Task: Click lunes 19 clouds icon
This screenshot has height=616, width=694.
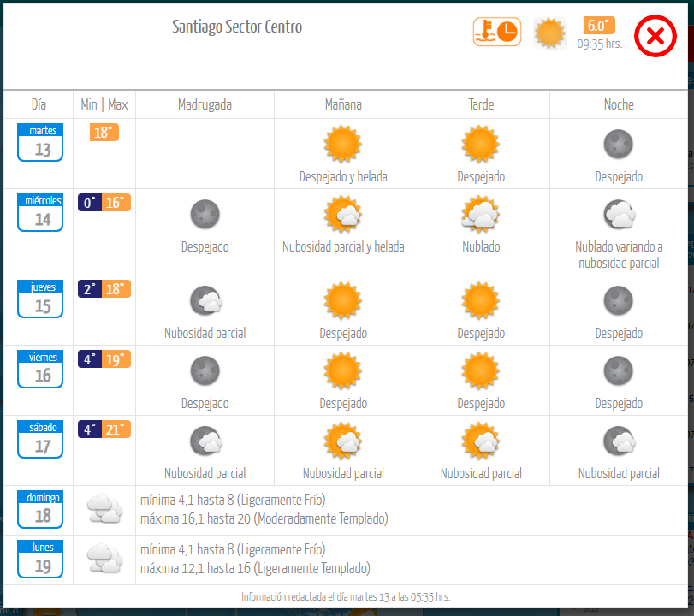Action: pos(104,558)
